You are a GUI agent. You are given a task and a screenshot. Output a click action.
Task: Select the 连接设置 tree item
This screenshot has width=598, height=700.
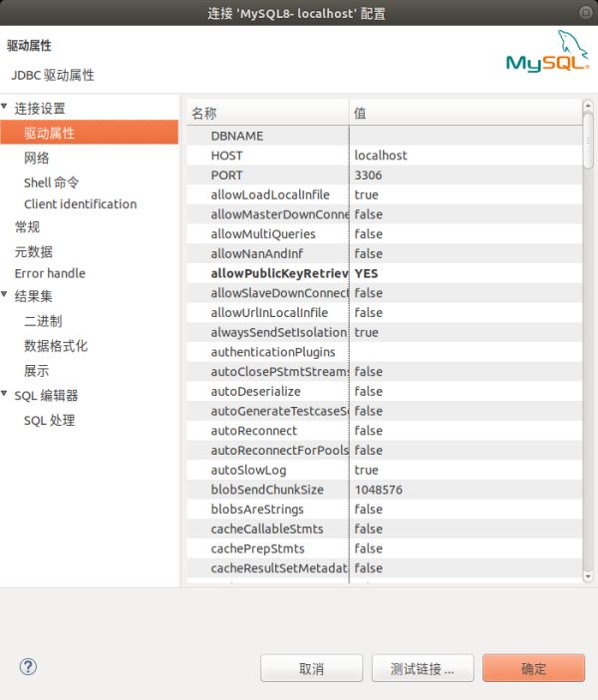coord(40,109)
